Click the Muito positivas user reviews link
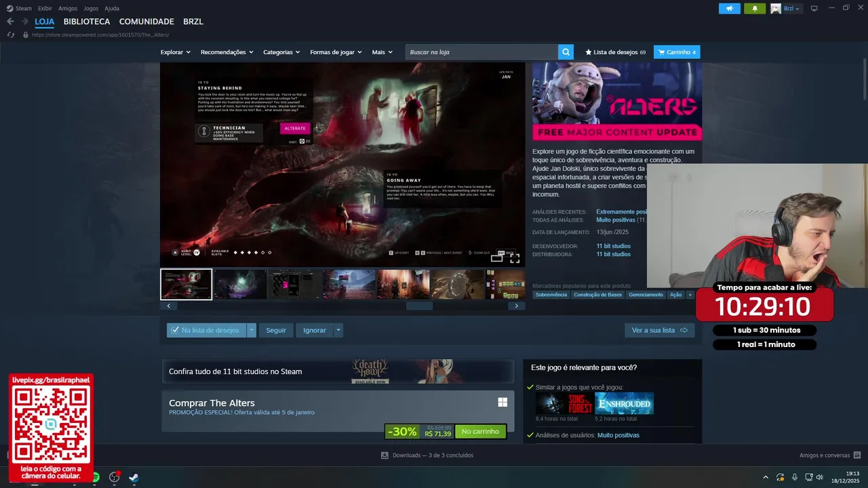Screen dimensions: 868x488 point(618,435)
